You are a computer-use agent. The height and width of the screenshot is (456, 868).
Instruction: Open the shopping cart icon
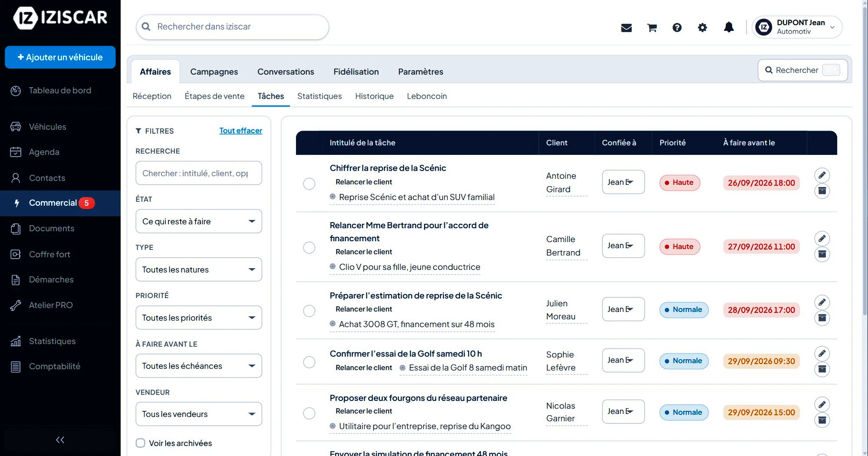(x=652, y=28)
